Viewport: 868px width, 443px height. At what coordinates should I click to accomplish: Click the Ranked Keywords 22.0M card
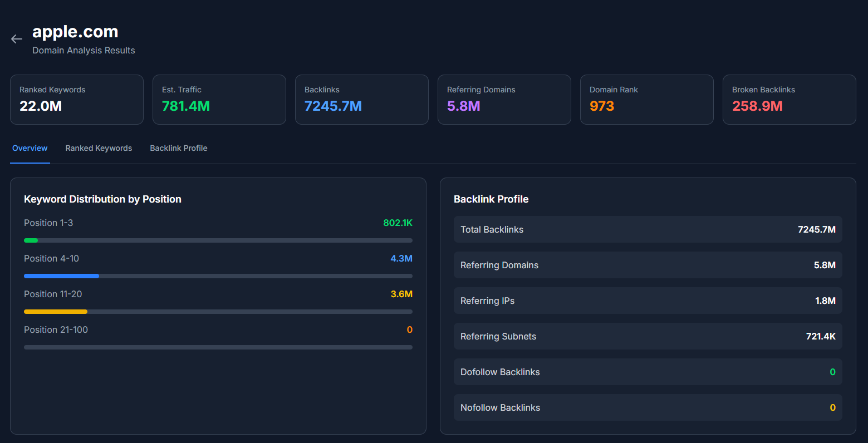tap(77, 100)
